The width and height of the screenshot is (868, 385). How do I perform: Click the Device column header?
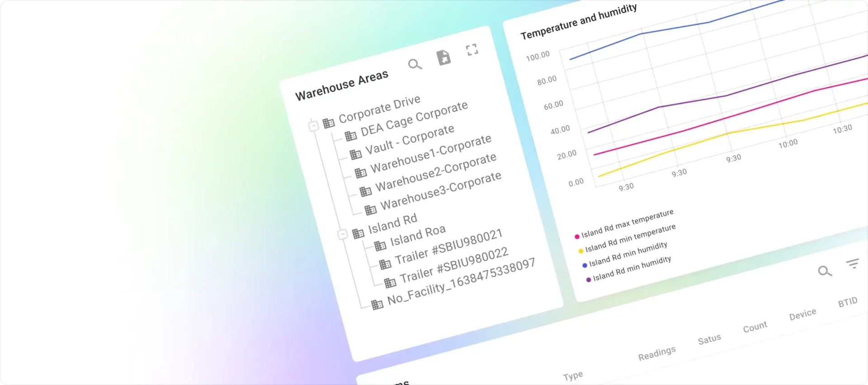click(x=802, y=314)
